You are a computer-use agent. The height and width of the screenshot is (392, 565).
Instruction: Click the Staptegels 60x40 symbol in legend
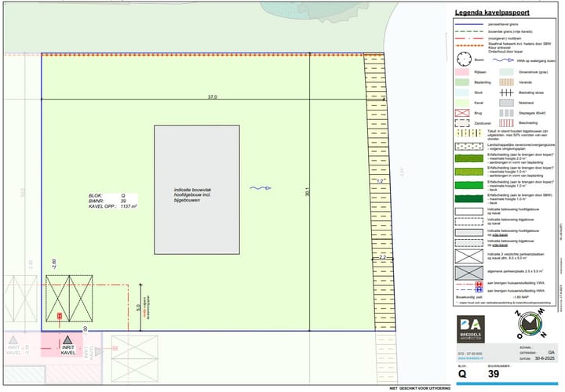(x=506, y=113)
